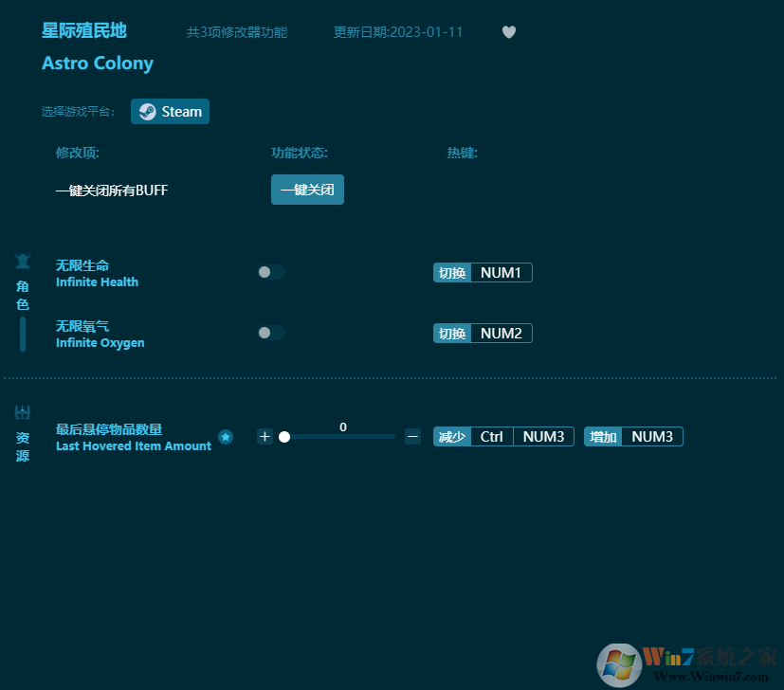
Task: Select the 角色 category tab
Action: click(23, 296)
